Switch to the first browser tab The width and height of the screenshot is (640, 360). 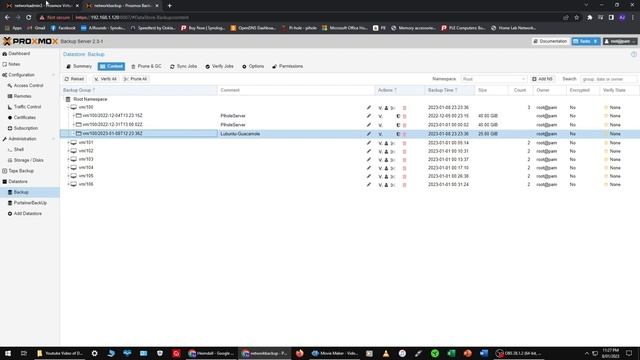[41, 6]
